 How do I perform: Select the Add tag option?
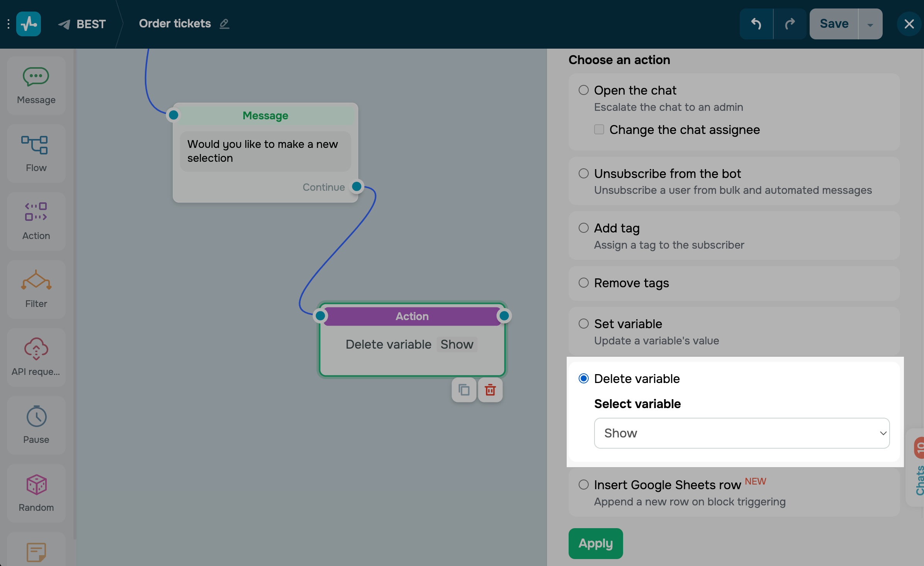coord(584,228)
